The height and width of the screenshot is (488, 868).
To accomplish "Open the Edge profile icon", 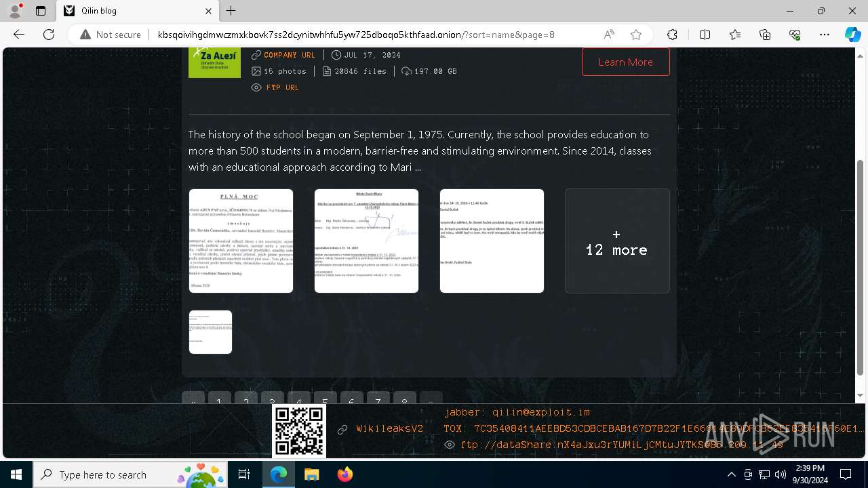I will (x=15, y=11).
